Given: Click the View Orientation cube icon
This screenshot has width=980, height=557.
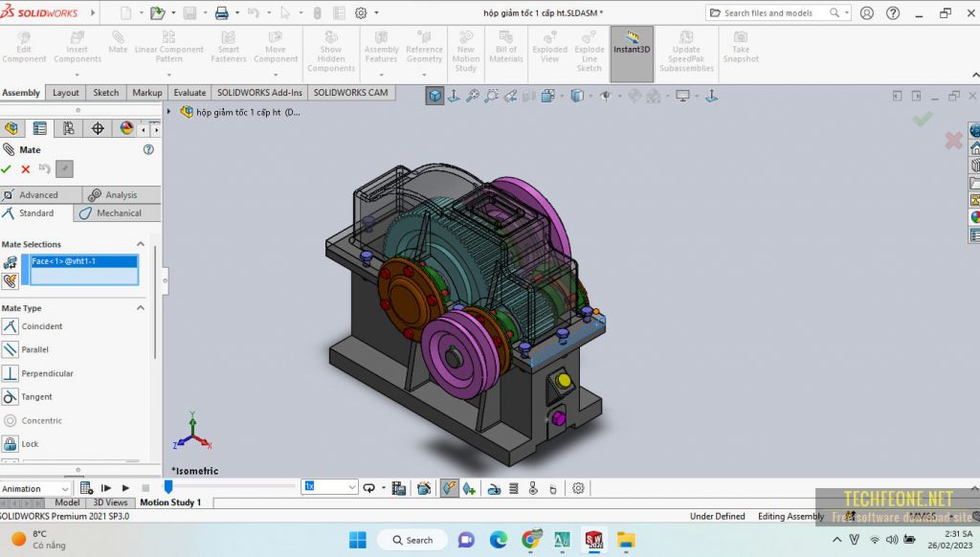Looking at the screenshot, I should tap(435, 96).
